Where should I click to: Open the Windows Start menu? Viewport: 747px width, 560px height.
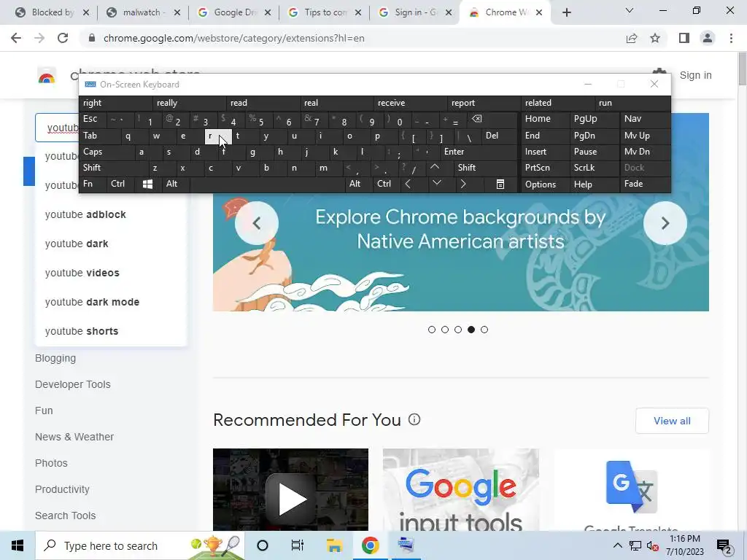click(x=18, y=545)
